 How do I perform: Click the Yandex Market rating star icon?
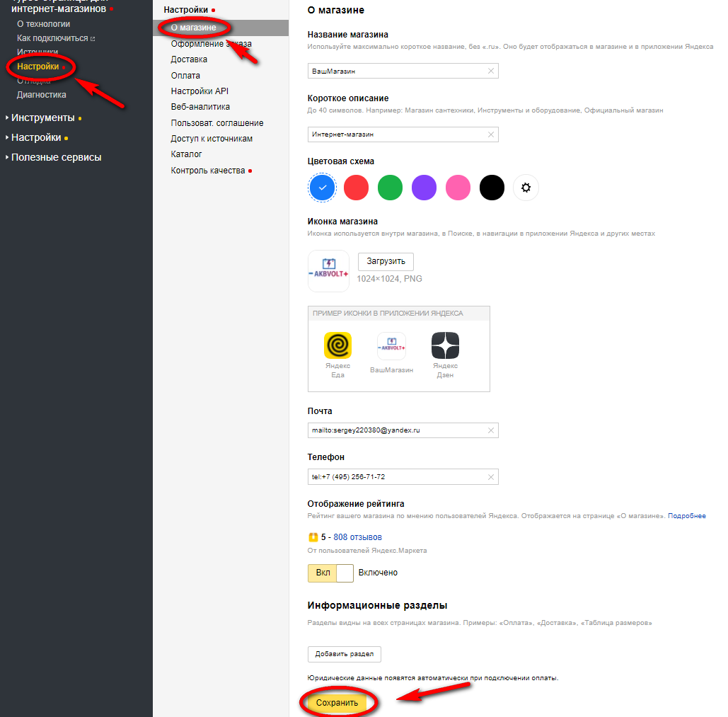tap(313, 537)
